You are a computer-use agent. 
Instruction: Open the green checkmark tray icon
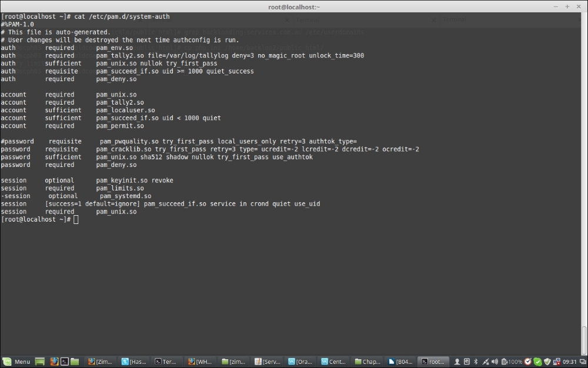point(537,362)
